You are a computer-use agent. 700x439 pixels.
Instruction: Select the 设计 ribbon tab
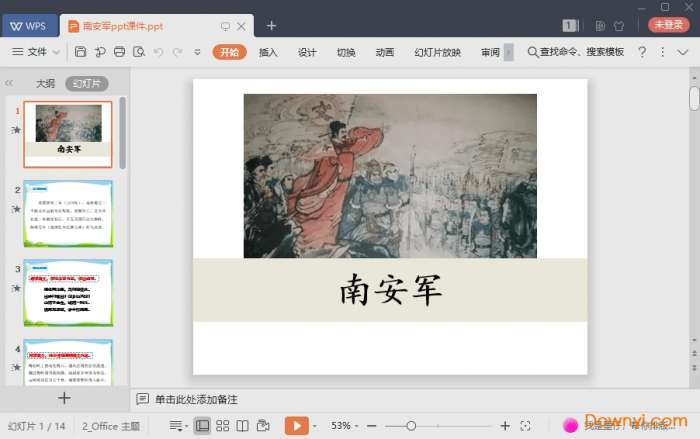(307, 52)
